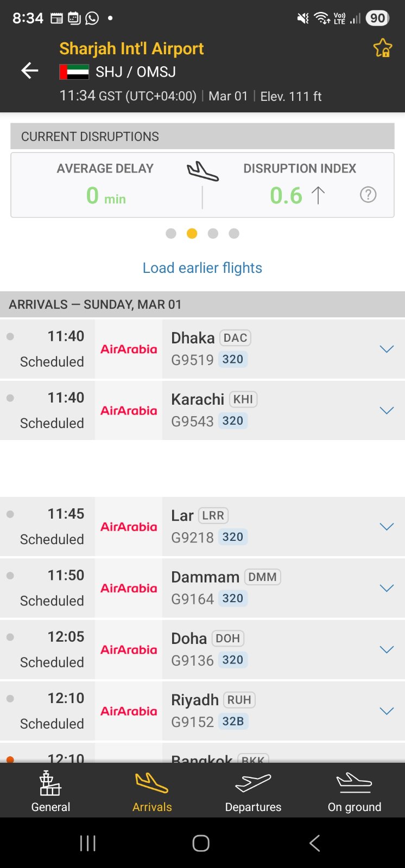Tap the Android home button
405x868 pixels.
click(x=201, y=843)
